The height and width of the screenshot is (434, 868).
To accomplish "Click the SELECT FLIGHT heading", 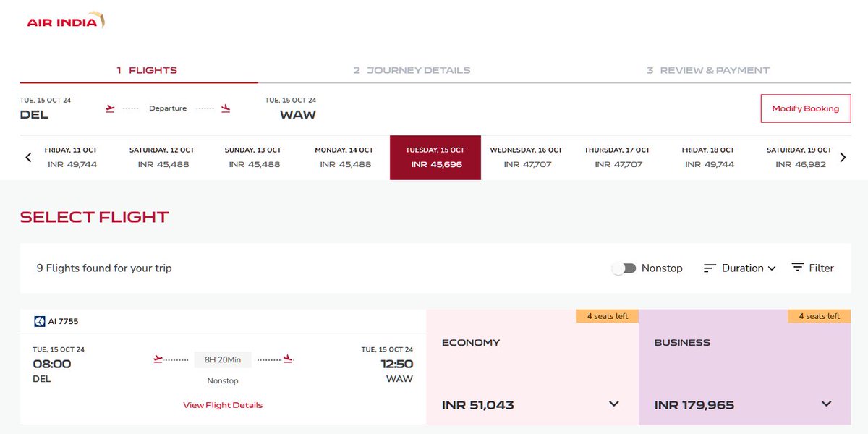I will pos(95,217).
